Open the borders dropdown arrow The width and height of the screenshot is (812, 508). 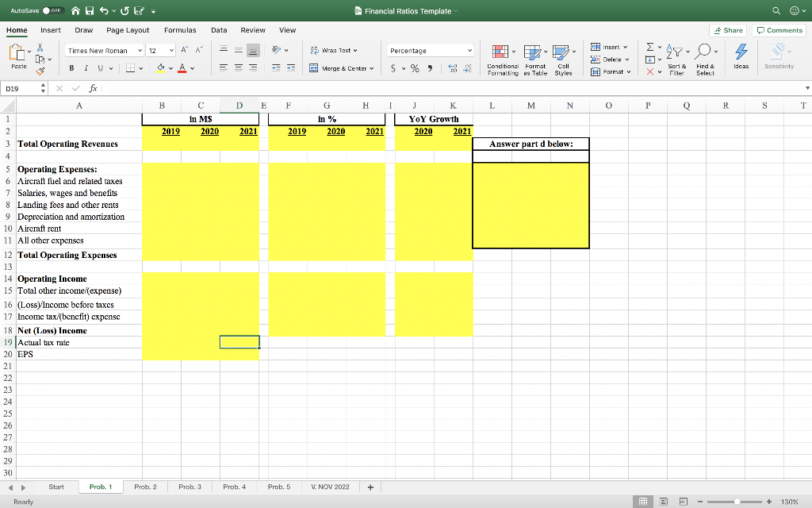point(140,68)
